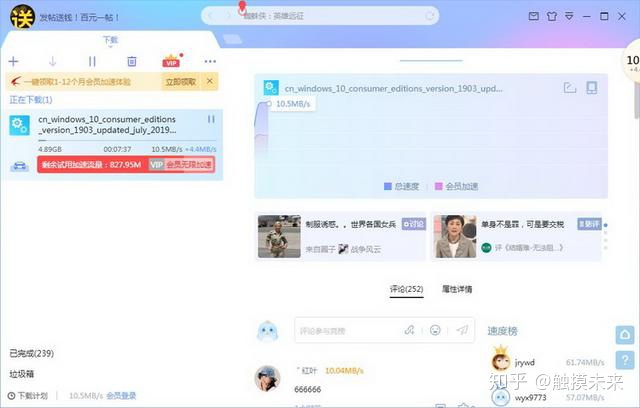Click the home icon on right sidebar
Image resolution: width=640 pixels, height=408 pixels.
pyautogui.click(x=625, y=335)
